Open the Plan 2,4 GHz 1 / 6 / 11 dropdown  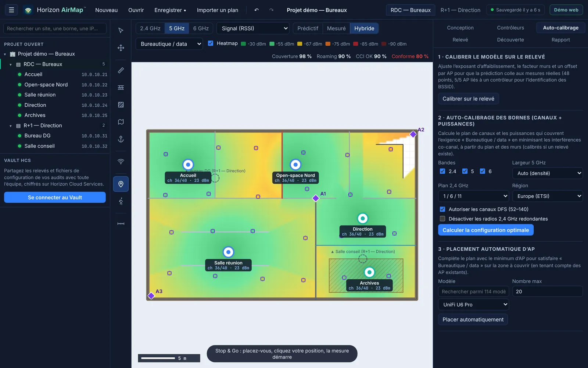pyautogui.click(x=473, y=196)
